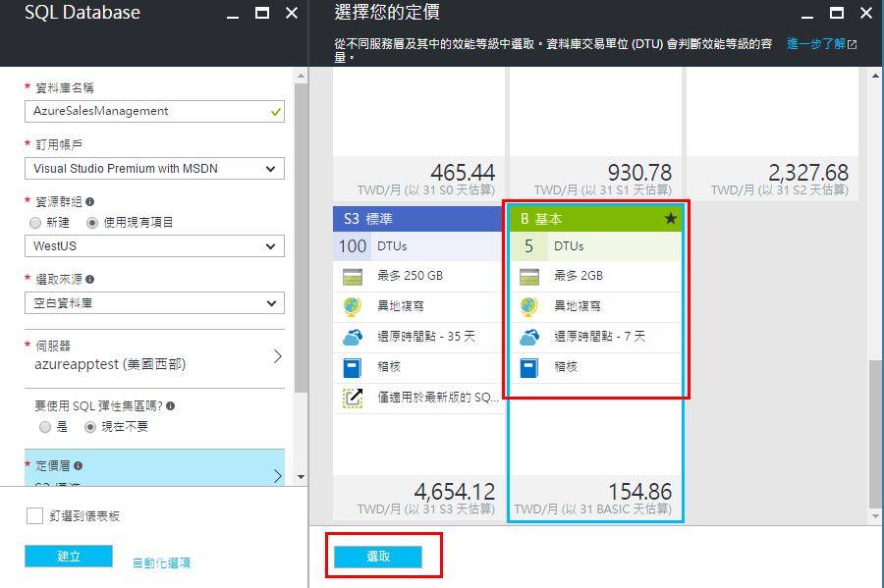Click info icon beside 資源群組

tap(89, 201)
